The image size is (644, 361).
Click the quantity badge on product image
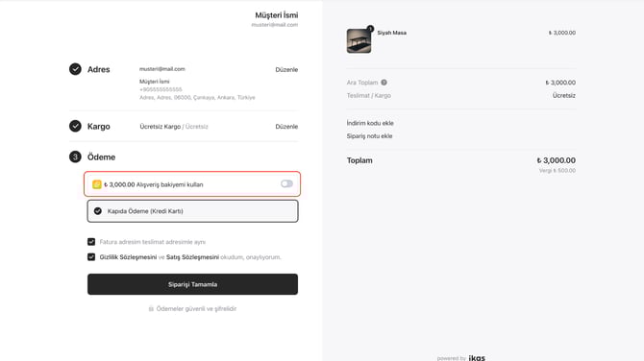tap(370, 29)
